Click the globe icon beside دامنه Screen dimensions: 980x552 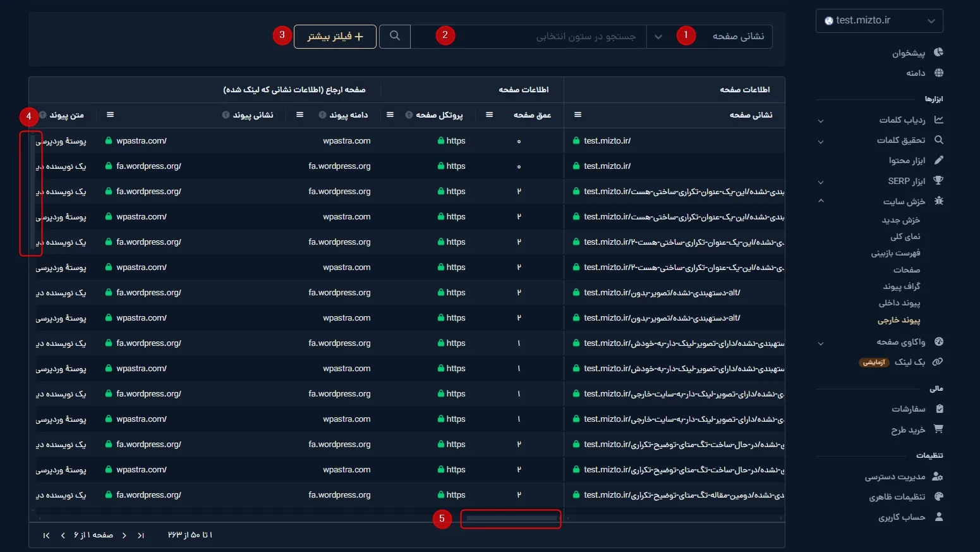(938, 73)
